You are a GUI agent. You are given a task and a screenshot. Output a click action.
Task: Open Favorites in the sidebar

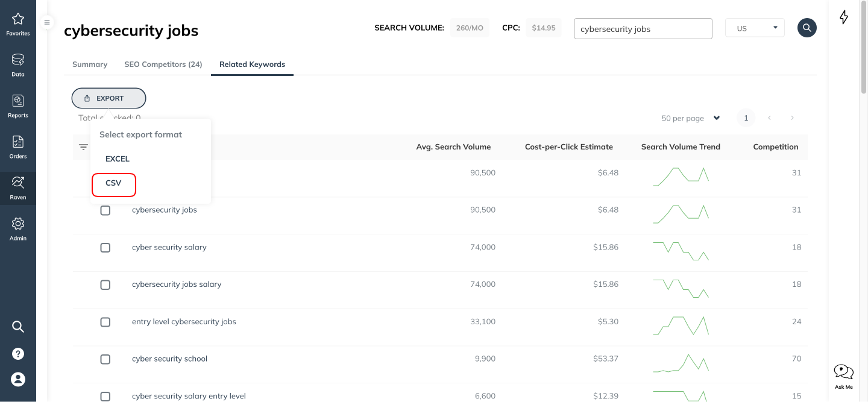(x=18, y=25)
